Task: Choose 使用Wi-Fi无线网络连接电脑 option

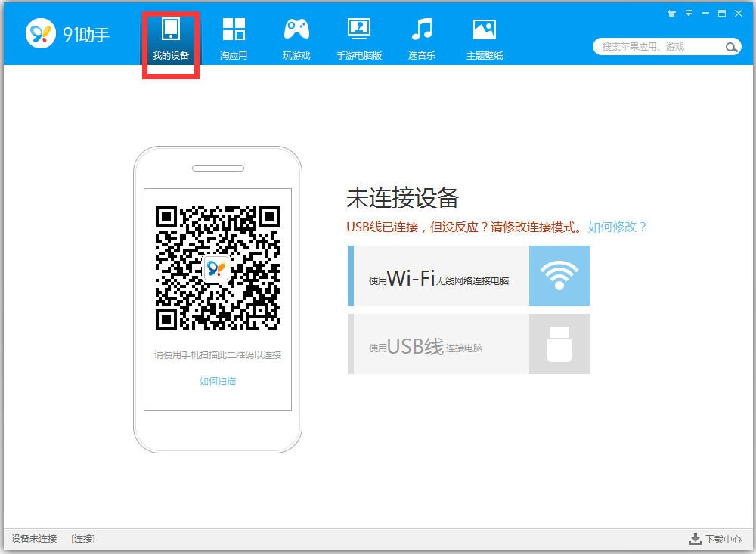Action: pos(469,276)
